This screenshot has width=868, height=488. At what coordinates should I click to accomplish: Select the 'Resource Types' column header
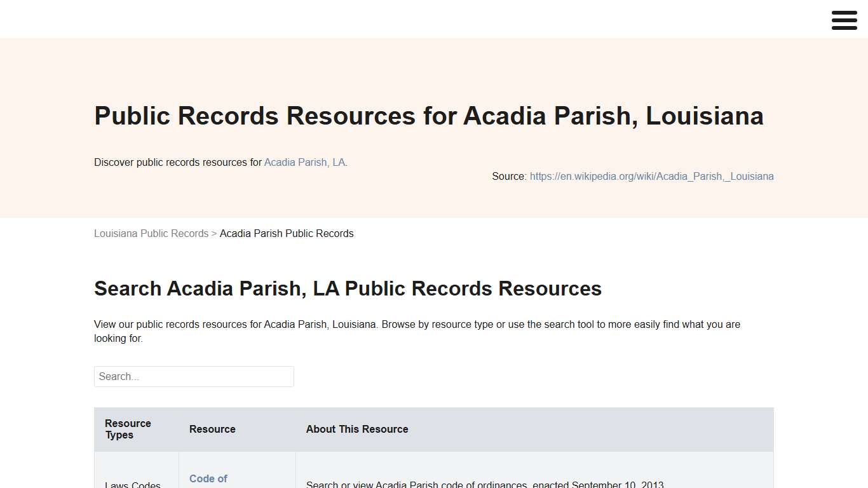(x=128, y=429)
